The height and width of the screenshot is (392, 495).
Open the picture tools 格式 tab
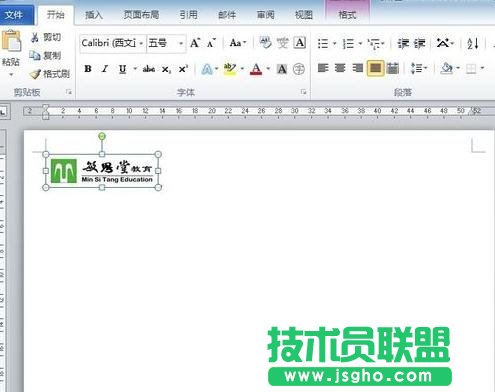pyautogui.click(x=347, y=15)
